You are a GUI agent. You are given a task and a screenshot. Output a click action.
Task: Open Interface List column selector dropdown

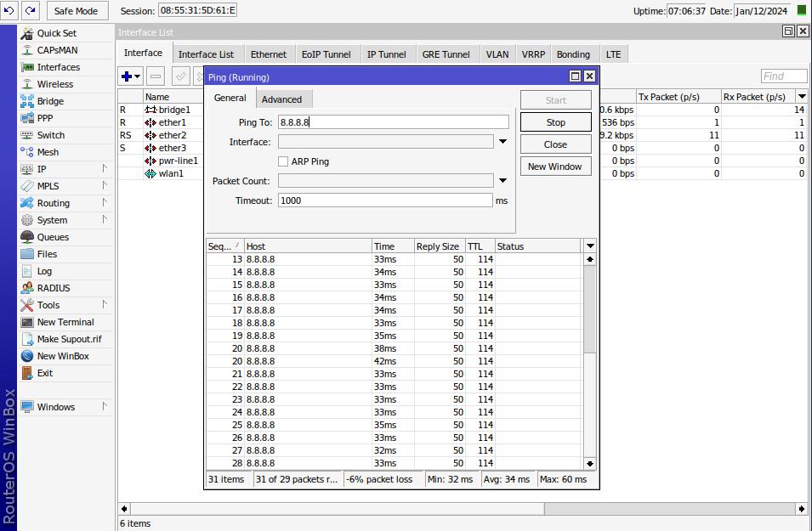pyautogui.click(x=802, y=97)
